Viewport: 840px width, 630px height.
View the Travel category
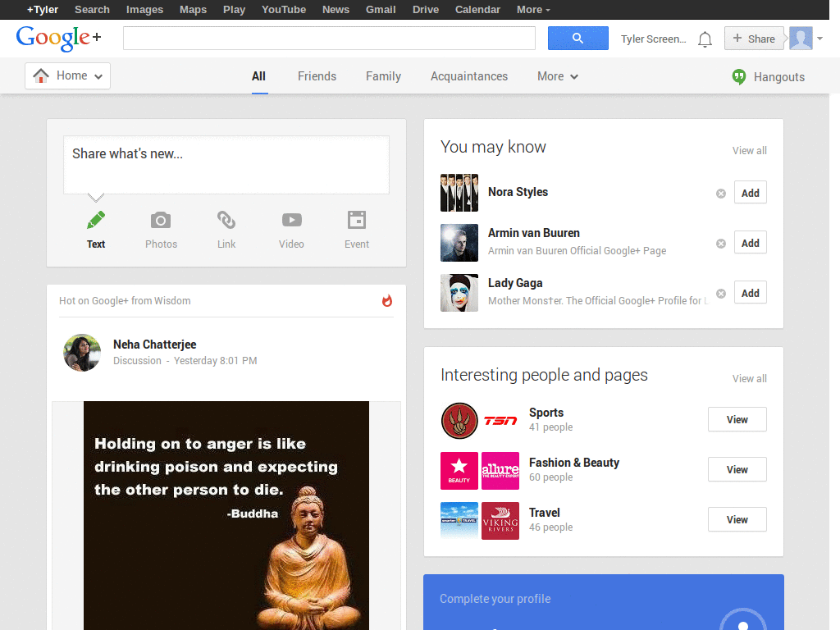click(737, 519)
